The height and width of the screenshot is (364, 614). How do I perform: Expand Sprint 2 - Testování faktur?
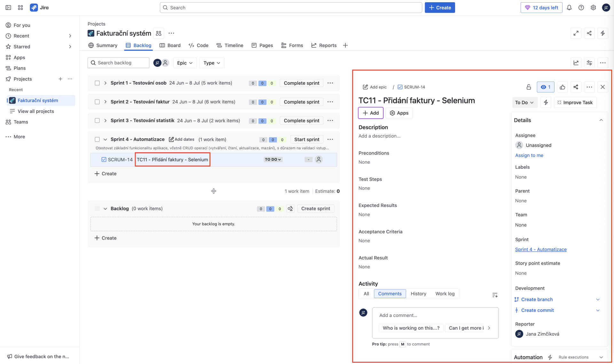click(x=105, y=102)
